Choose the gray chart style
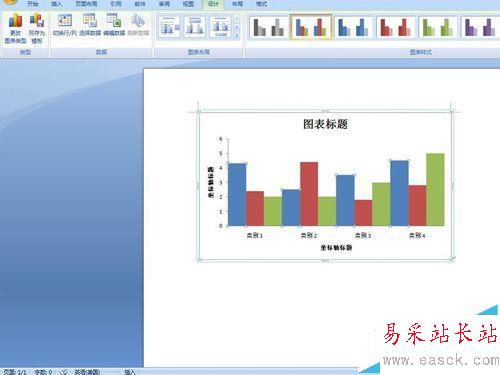 [x=268, y=27]
